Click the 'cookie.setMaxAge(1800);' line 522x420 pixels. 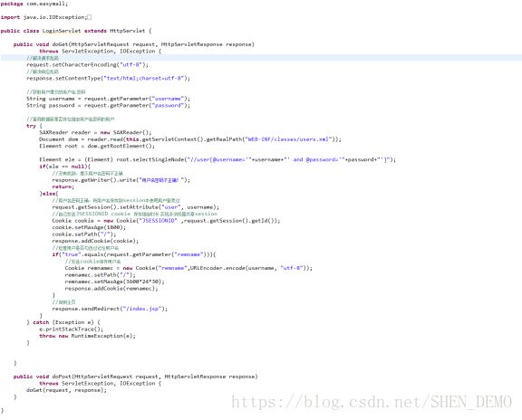89,227
